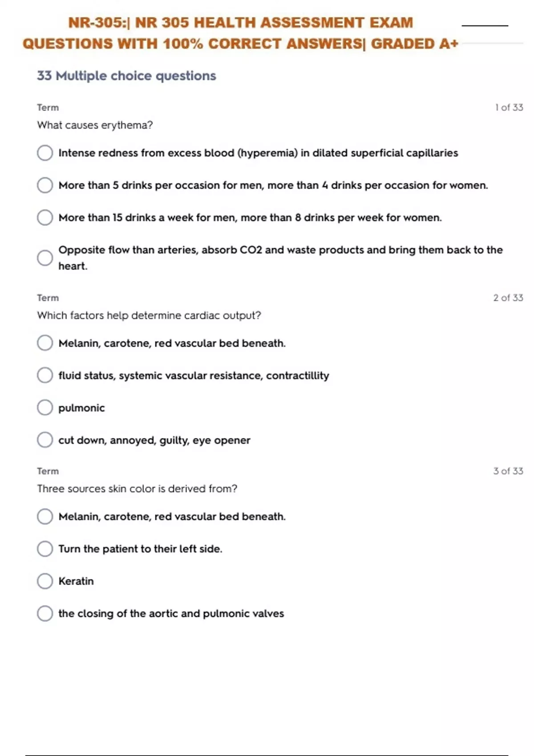Select 'Opposite flow than arteries' radio button

coord(45,258)
